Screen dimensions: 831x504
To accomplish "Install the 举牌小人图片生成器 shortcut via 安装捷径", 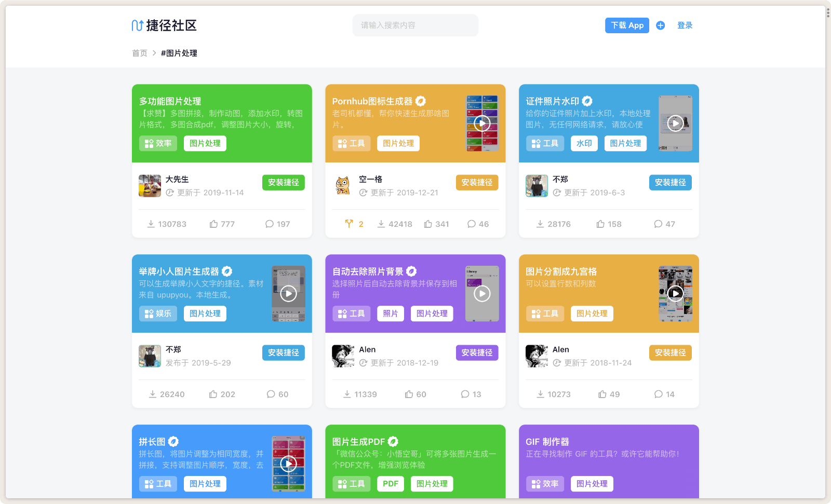I will (284, 352).
